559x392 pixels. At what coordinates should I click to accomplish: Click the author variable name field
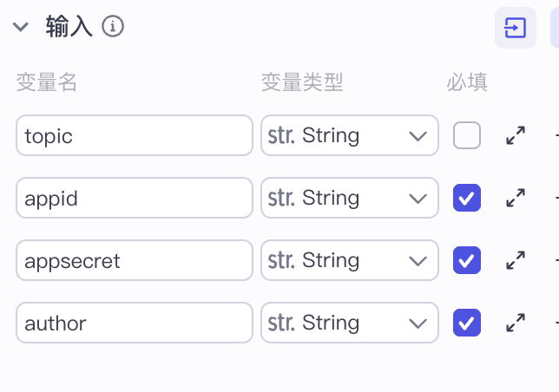point(134,323)
